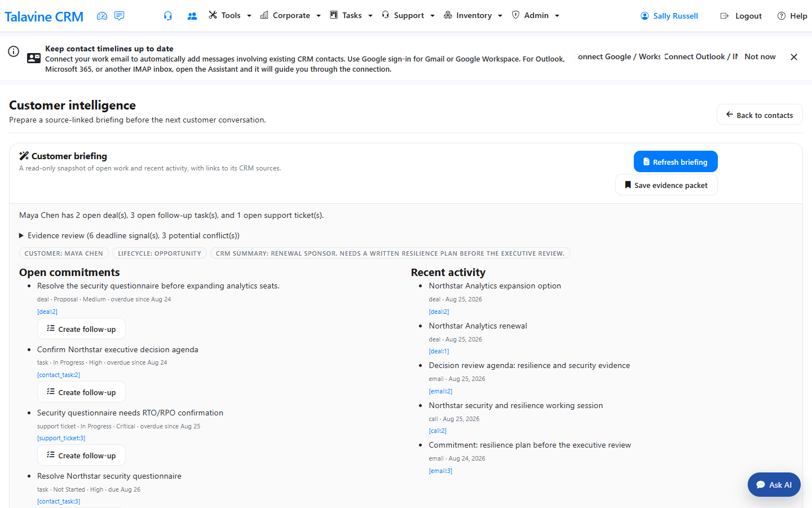
Task: Create follow-up for security questionnaire deal
Action: coord(81,329)
